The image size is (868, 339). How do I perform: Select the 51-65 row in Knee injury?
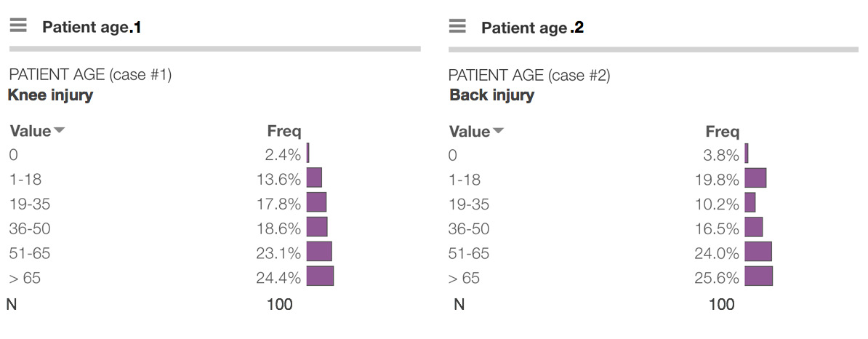click(30, 253)
